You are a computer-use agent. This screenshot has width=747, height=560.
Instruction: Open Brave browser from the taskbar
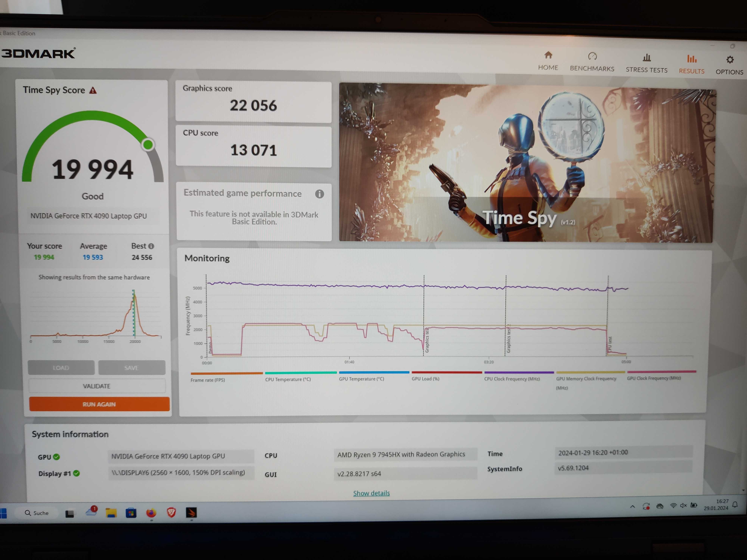[x=171, y=513]
